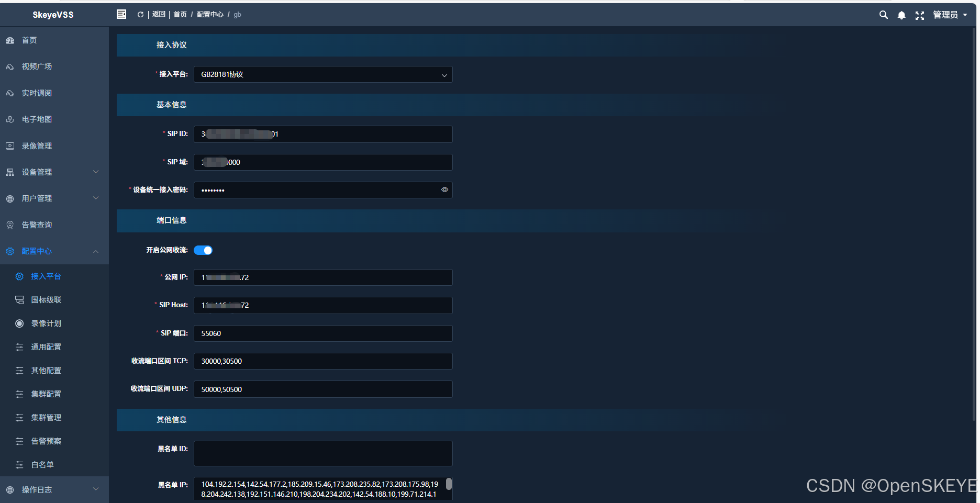Open the notification bell icon

901,15
